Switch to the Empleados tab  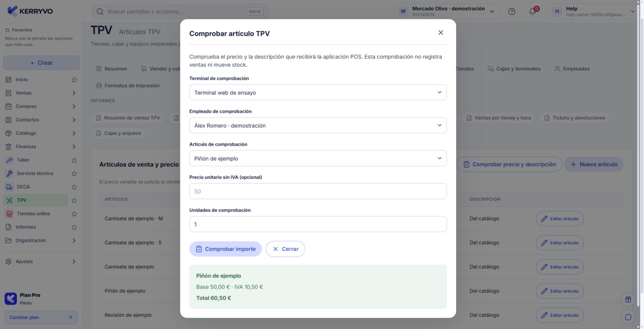click(572, 69)
